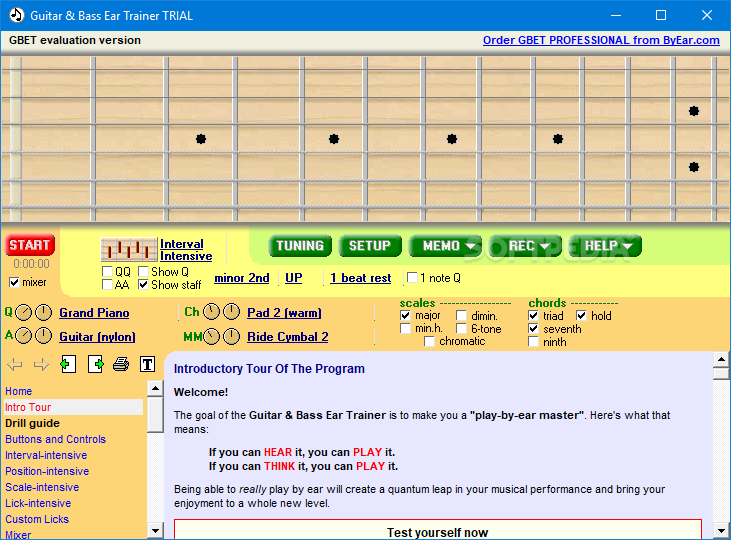
Task: Check the Show Q option
Action: (143, 271)
